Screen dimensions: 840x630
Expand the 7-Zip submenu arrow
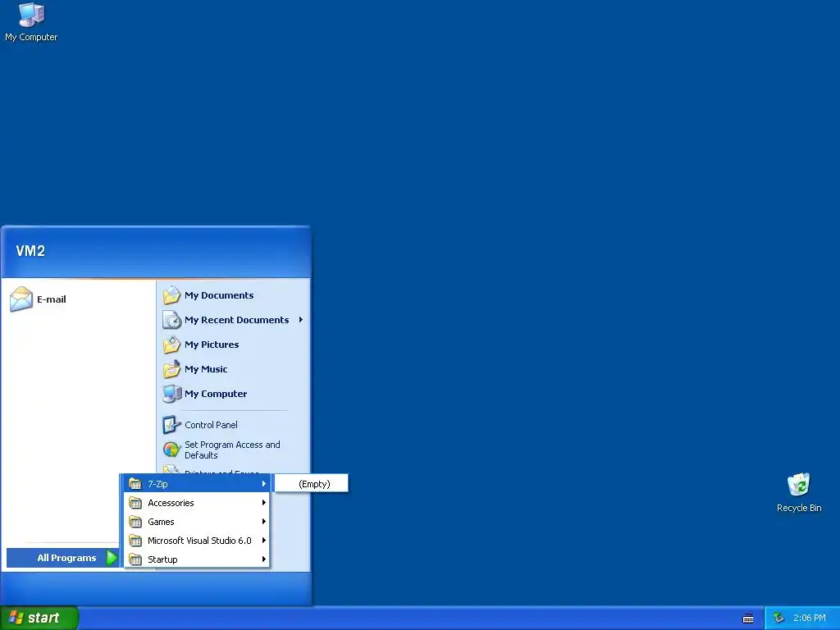[x=263, y=484]
